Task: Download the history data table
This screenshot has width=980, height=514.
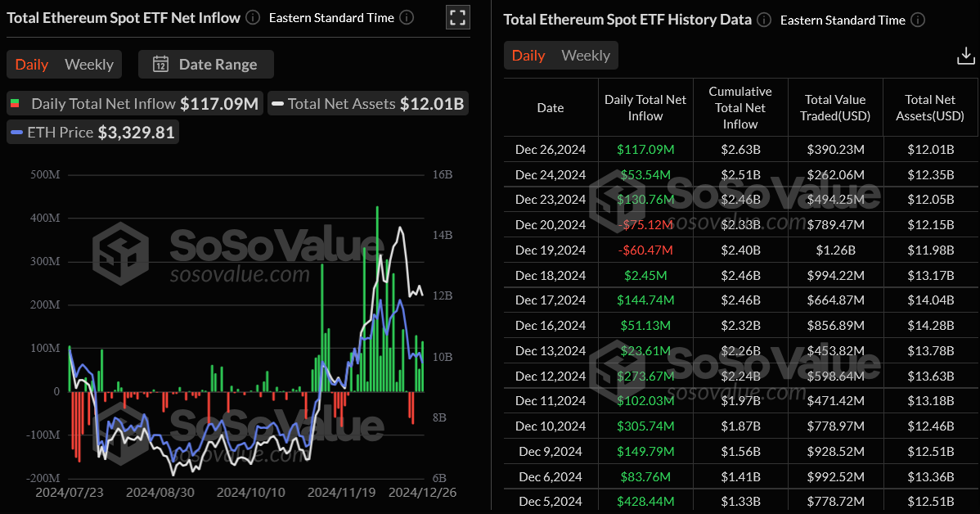Action: coord(965,56)
